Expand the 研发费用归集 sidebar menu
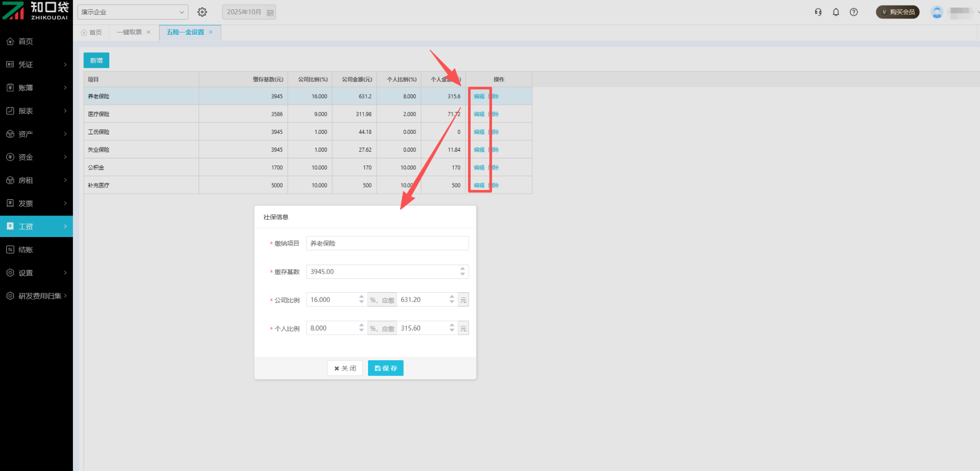Screen dimensions: 980x471 point(36,296)
